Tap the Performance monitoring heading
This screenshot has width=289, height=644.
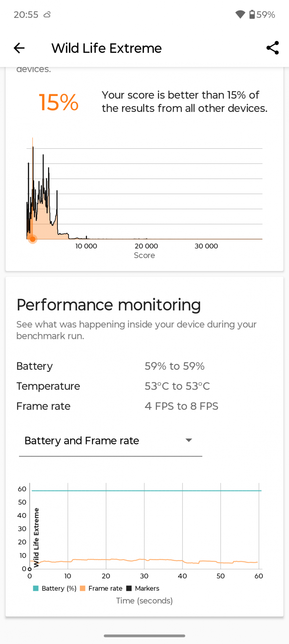[x=109, y=305]
